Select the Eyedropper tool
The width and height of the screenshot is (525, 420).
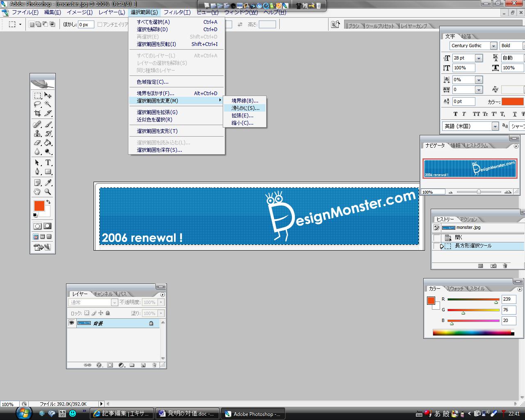point(48,183)
